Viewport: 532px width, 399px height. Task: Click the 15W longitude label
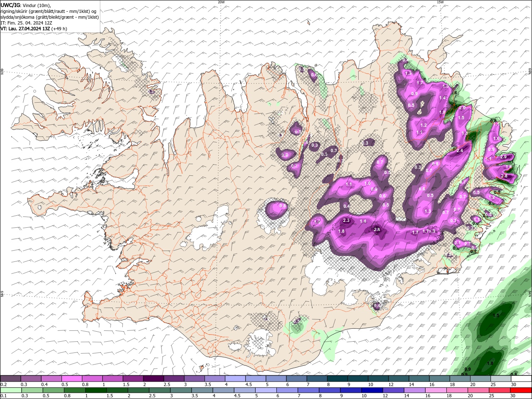tap(440, 2)
